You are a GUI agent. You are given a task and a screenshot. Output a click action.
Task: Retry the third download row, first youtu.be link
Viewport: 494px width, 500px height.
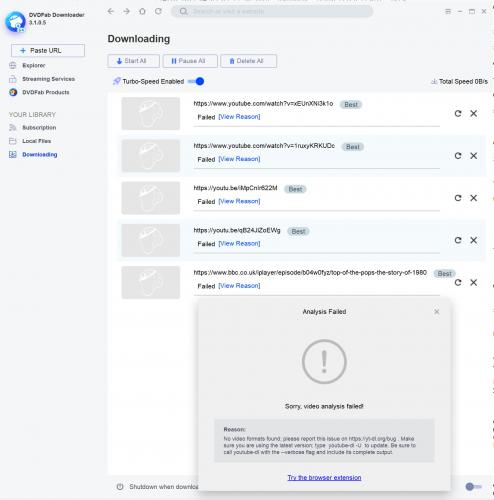coord(458,198)
